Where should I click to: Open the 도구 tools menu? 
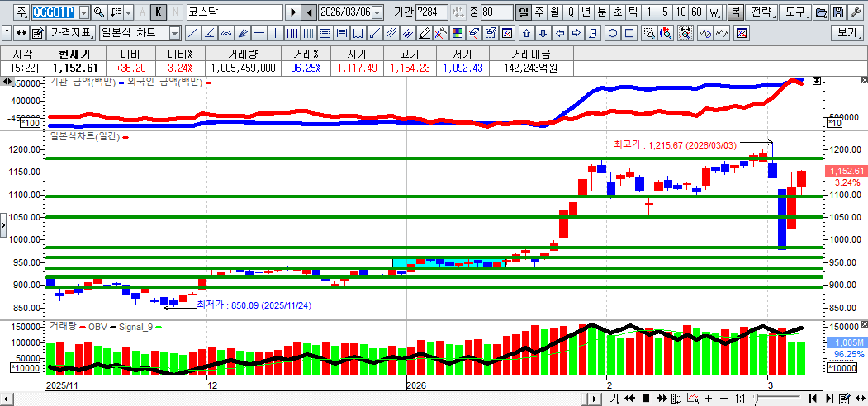coord(794,12)
